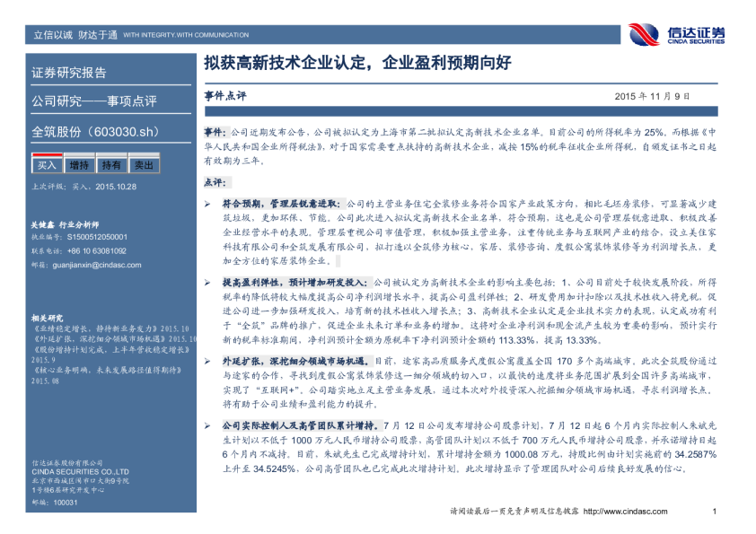Select the 持有 rating box

[111, 165]
